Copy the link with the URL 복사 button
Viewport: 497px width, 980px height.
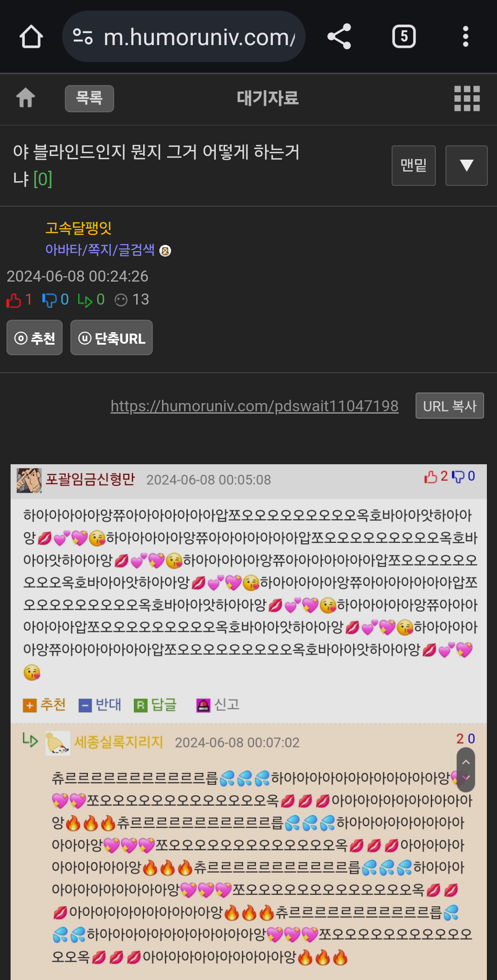[450, 406]
